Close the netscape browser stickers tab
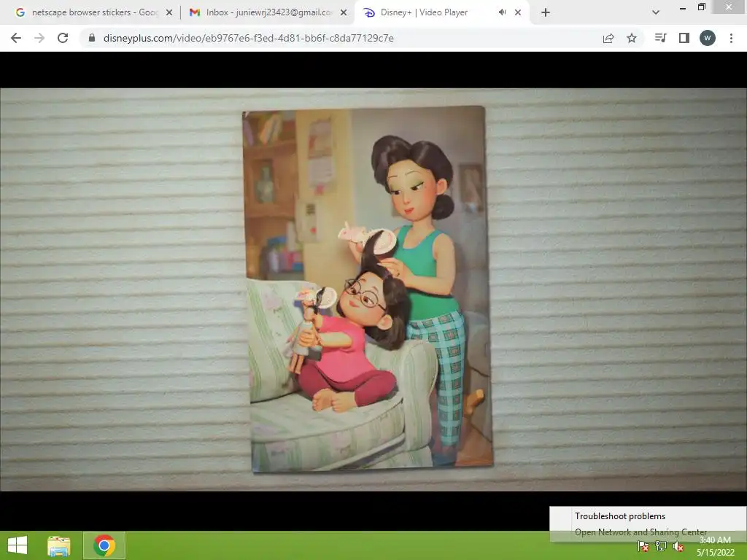Image resolution: width=747 pixels, height=560 pixels. [x=169, y=12]
